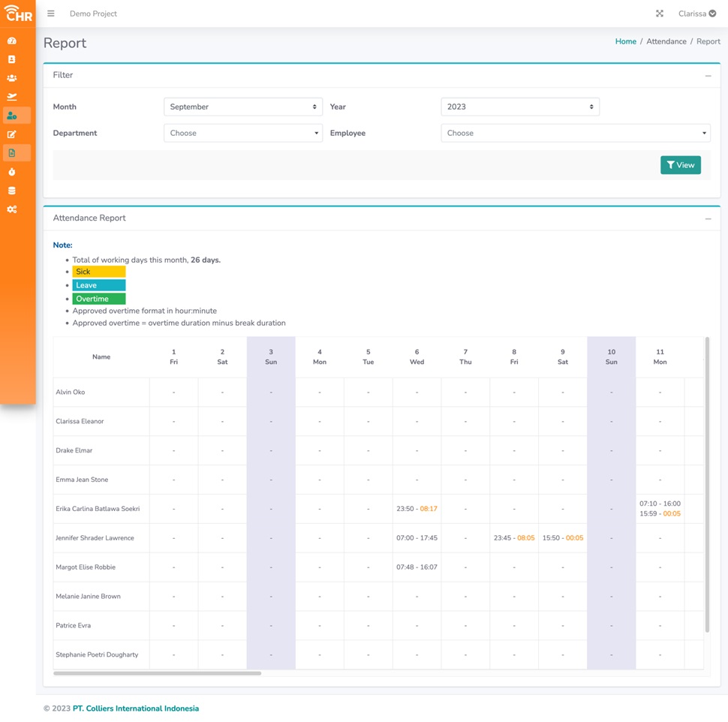Image resolution: width=728 pixels, height=722 pixels.
Task: Open the edit pencil icon in sidebar
Action: click(x=12, y=134)
